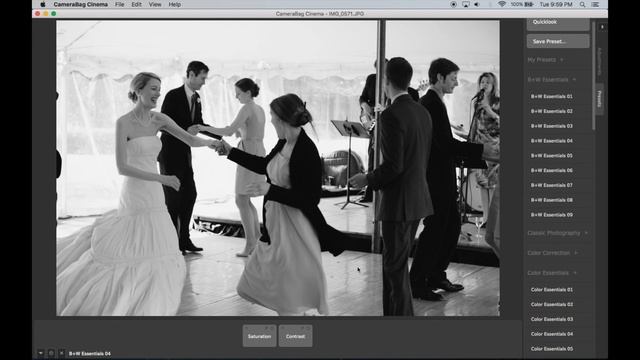The height and width of the screenshot is (360, 640).
Task: Click the date and time in menu bar
Action: click(x=556, y=4)
